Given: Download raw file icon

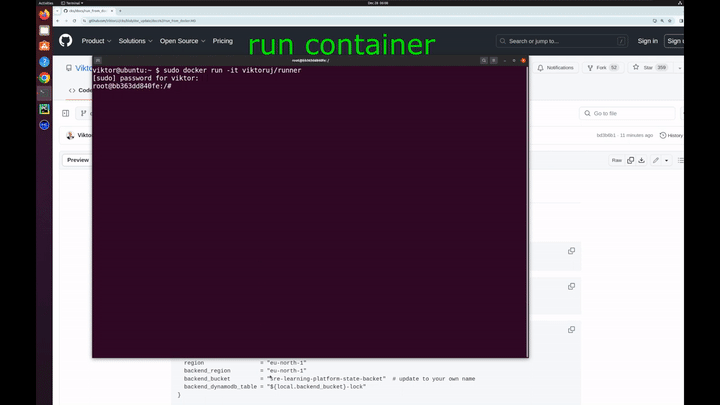Looking at the screenshot, I should pos(641,160).
